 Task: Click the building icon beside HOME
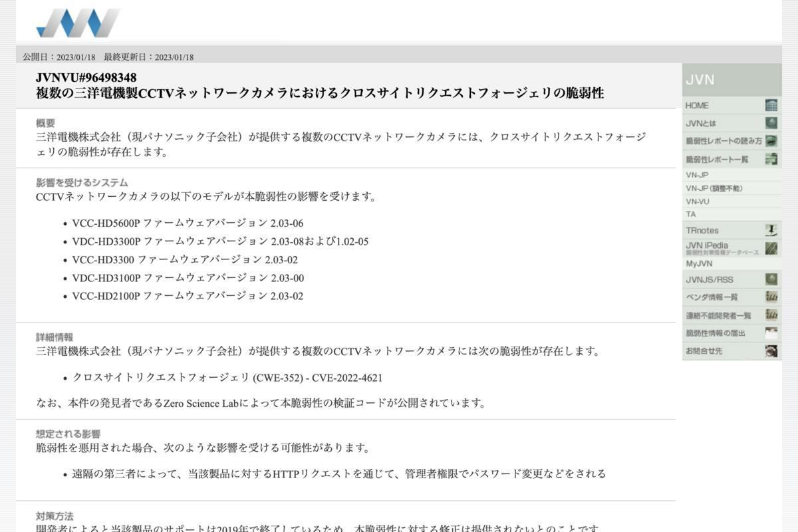(x=771, y=105)
